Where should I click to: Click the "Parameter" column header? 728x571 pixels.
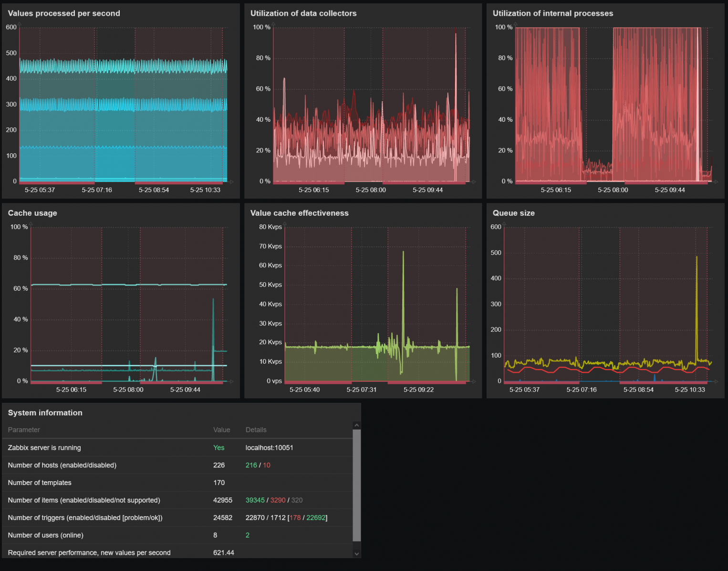pos(24,430)
